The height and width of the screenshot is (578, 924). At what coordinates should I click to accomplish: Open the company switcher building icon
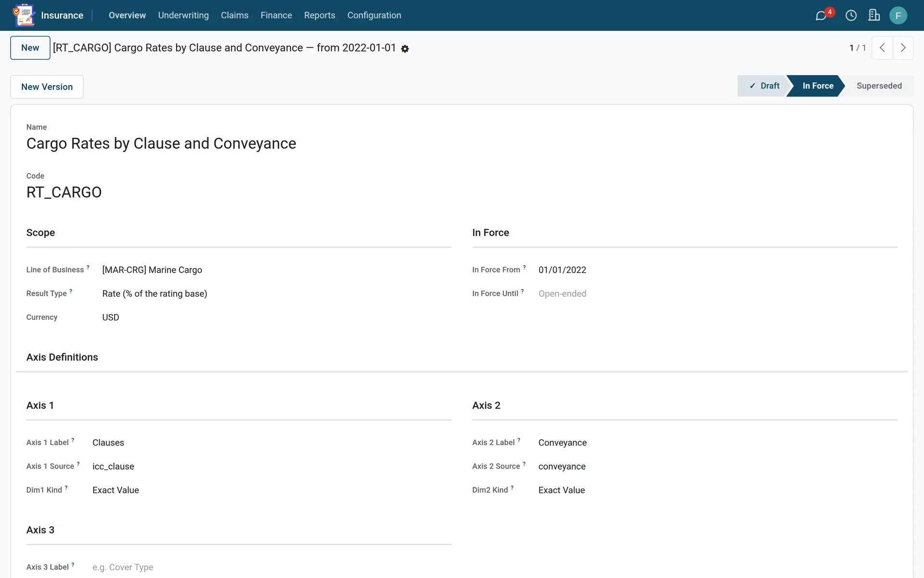pyautogui.click(x=874, y=15)
